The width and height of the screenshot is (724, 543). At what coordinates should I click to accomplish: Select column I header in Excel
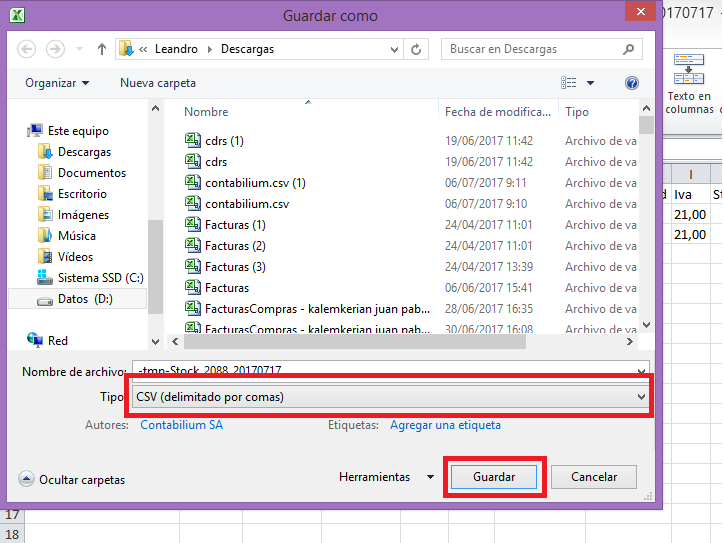[x=690, y=175]
